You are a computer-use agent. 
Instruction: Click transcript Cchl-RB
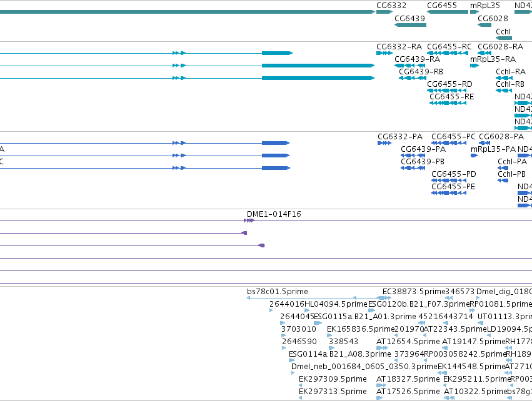coord(510,84)
